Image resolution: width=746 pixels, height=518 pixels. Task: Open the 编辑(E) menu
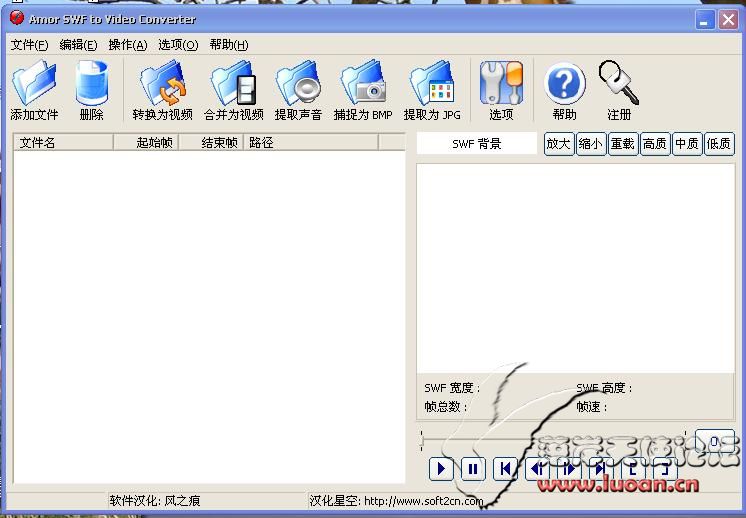pos(79,45)
